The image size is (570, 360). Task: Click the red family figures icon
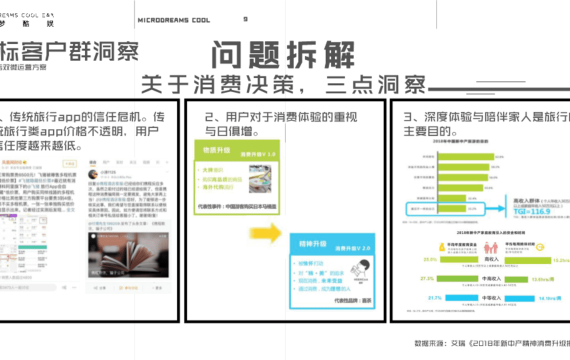click(491, 248)
